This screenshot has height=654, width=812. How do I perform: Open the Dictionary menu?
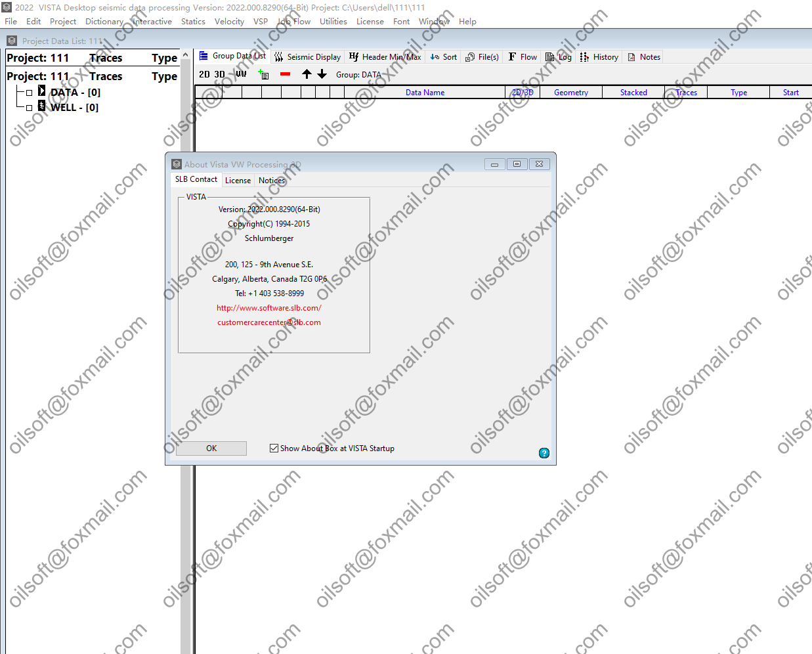(104, 22)
